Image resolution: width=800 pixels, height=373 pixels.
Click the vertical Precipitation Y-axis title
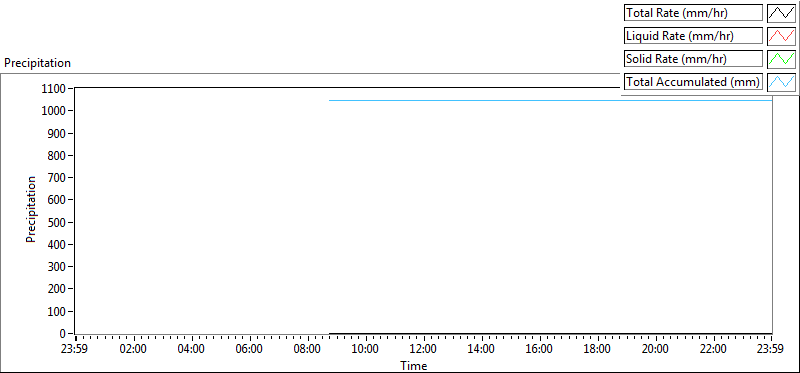(31, 209)
